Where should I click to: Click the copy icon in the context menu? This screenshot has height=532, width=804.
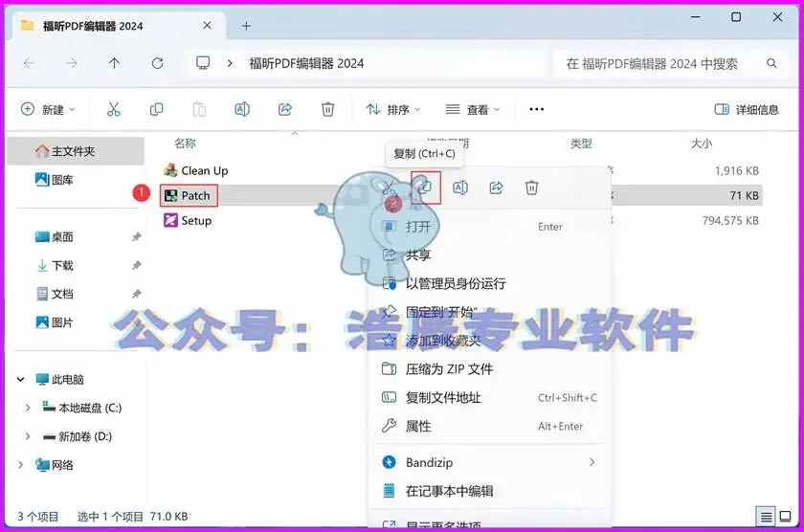click(426, 188)
